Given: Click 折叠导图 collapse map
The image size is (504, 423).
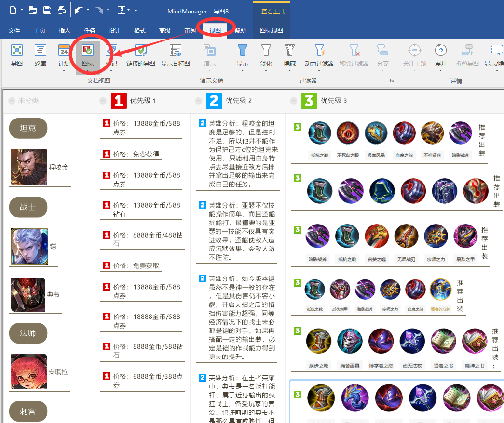Looking at the screenshot, I should [467, 55].
